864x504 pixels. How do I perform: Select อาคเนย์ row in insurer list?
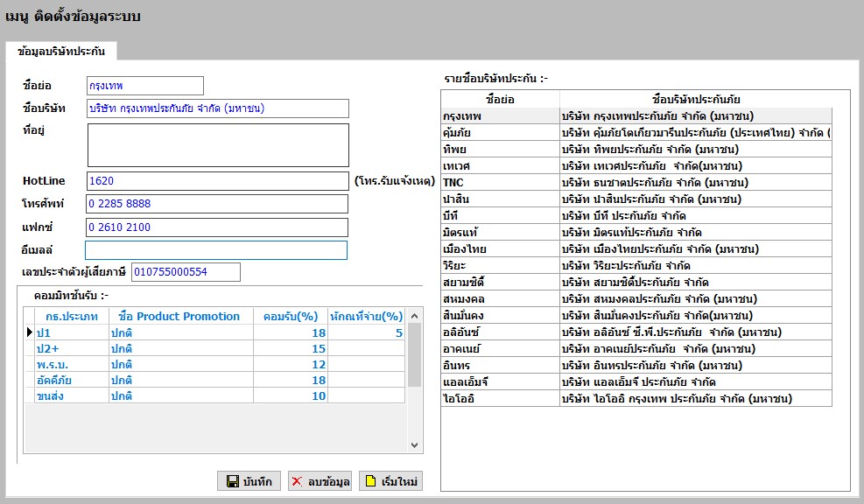(x=636, y=348)
